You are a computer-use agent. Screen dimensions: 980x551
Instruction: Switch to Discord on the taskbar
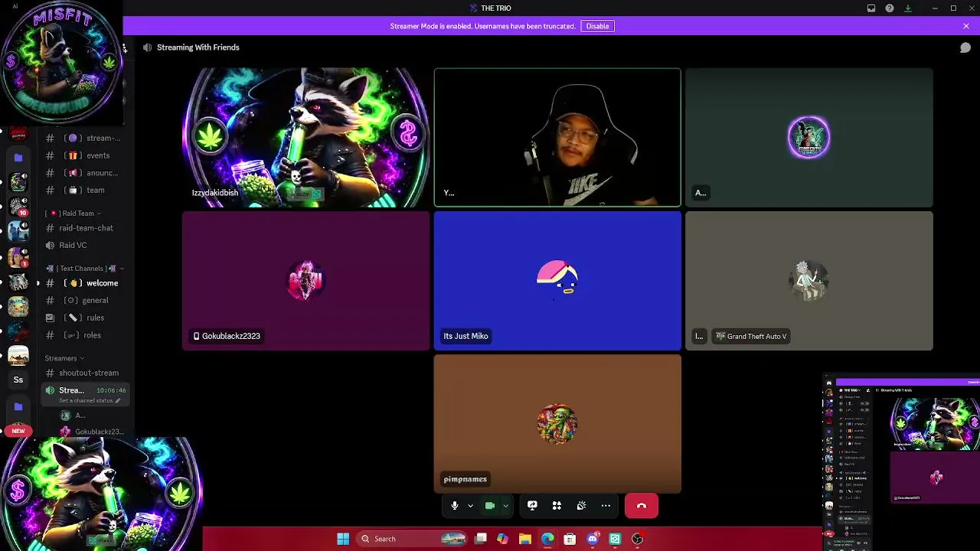(x=593, y=539)
